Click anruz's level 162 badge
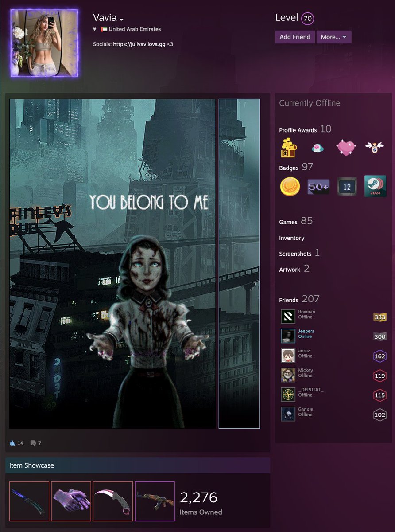The image size is (395, 532). click(x=380, y=356)
